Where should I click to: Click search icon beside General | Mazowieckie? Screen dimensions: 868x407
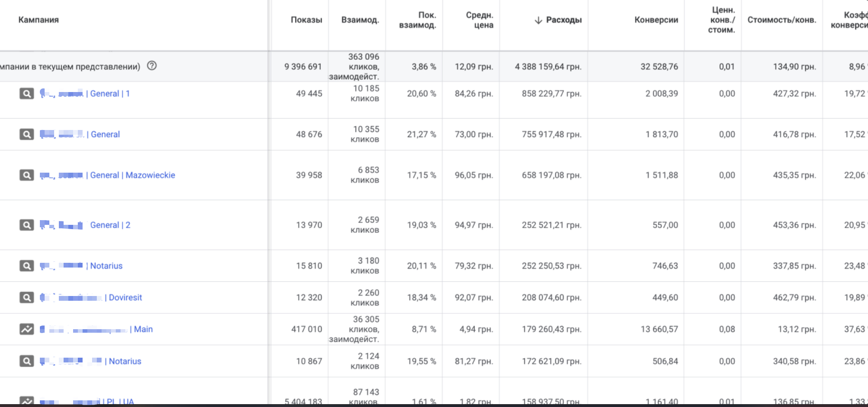point(27,176)
